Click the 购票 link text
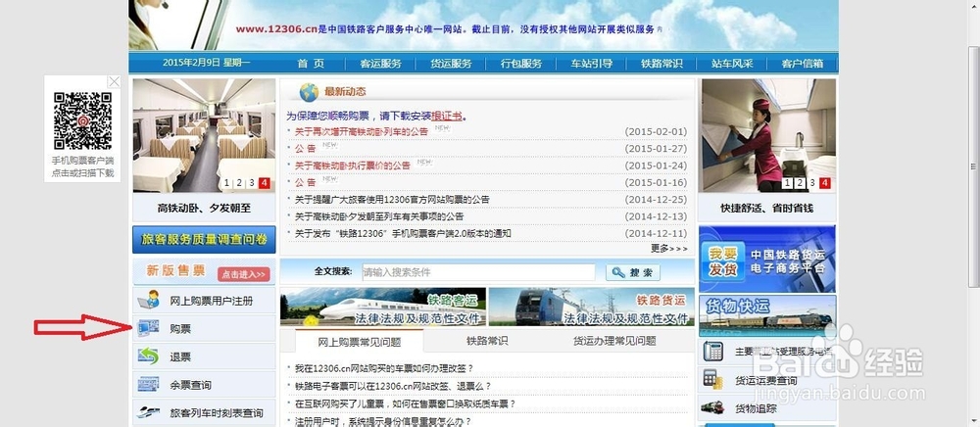980x427 pixels. (180, 329)
